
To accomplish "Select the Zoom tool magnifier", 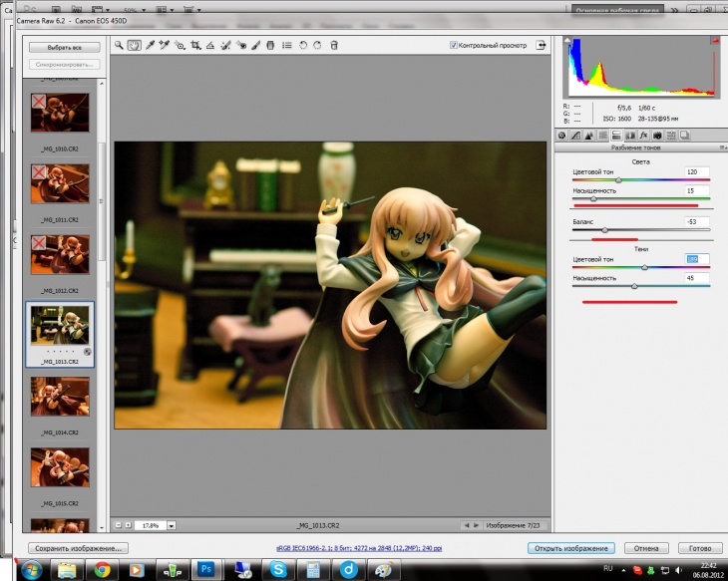I will pyautogui.click(x=119, y=45).
